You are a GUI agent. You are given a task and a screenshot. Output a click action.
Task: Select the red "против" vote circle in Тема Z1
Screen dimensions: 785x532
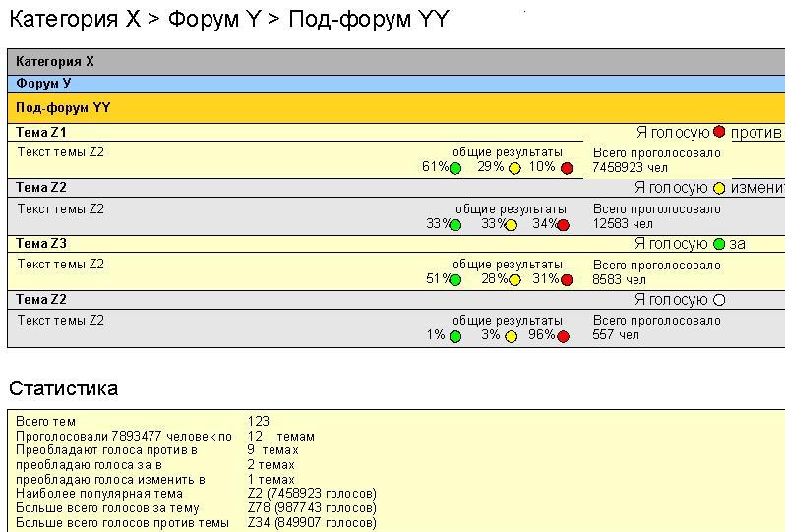point(719,132)
